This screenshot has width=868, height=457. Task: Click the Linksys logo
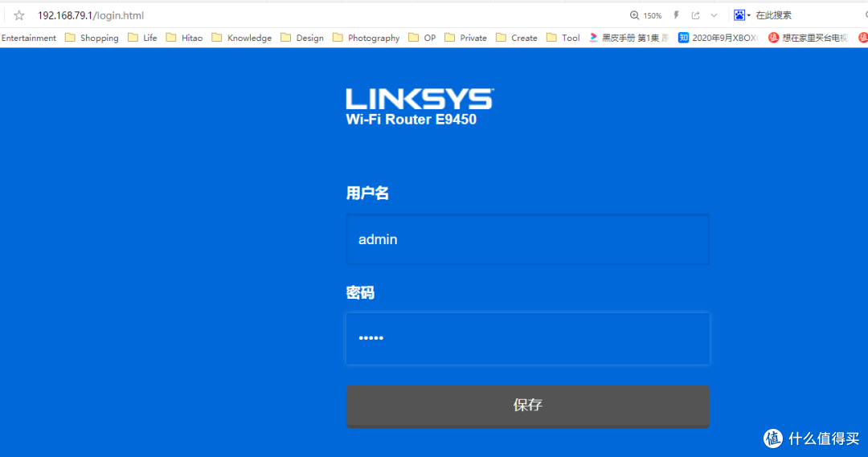click(420, 99)
